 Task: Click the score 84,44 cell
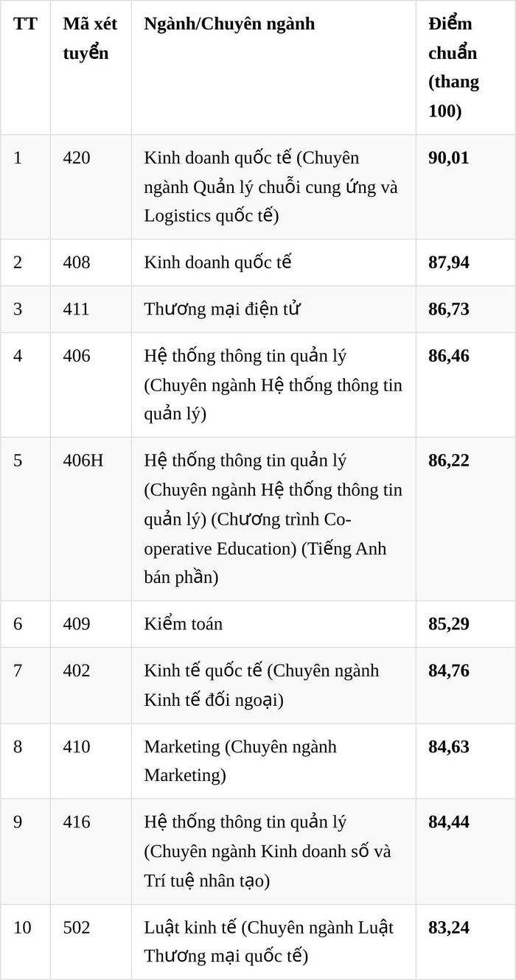(x=465, y=852)
